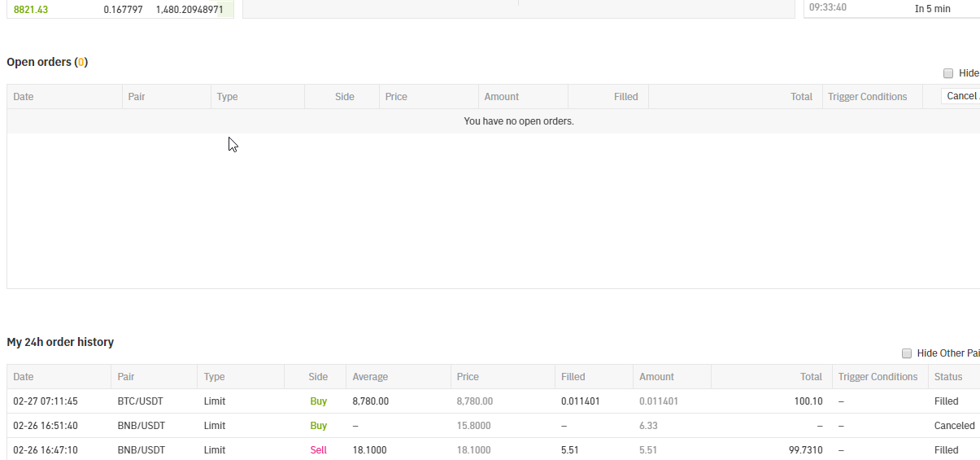Click the Filled header in open orders table
The width and height of the screenshot is (980, 460).
pyautogui.click(x=625, y=97)
